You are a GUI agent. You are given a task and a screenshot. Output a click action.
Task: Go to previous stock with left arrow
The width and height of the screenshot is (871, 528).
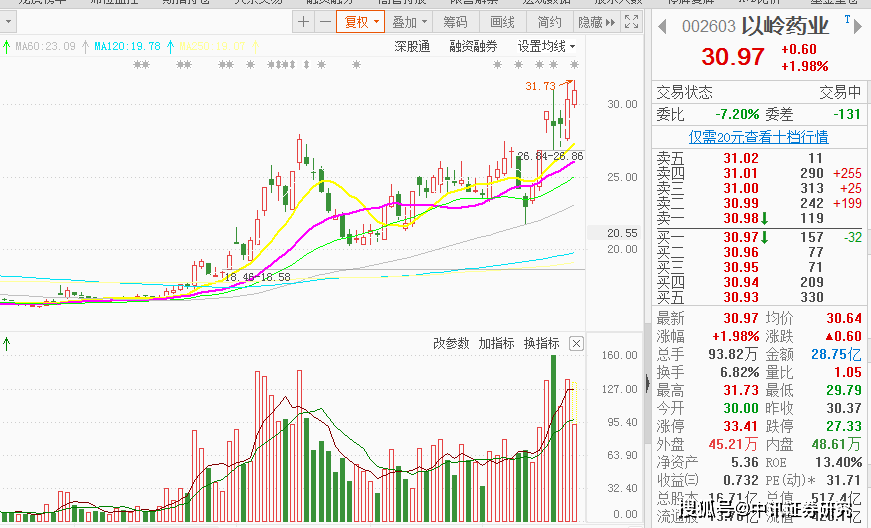(662, 26)
